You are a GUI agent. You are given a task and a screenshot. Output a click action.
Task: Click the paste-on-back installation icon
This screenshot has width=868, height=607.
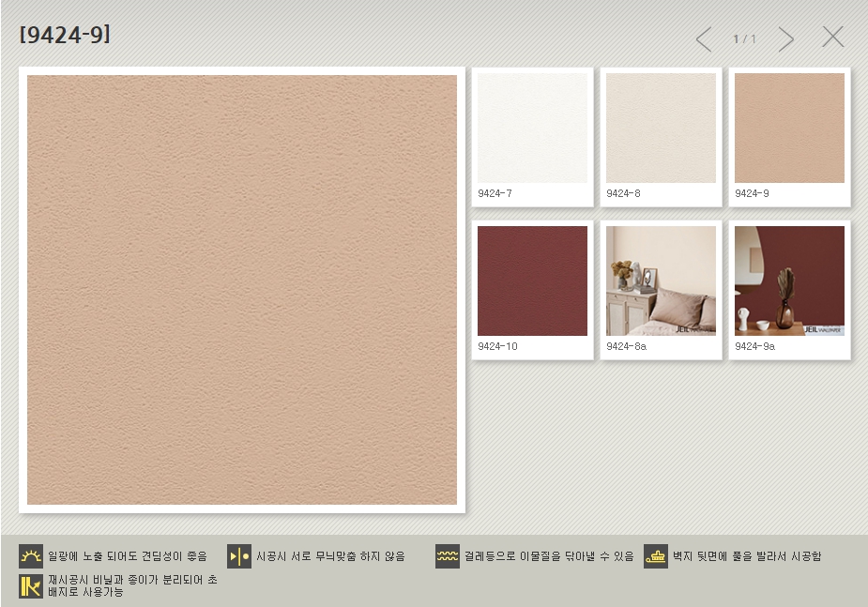click(x=656, y=556)
